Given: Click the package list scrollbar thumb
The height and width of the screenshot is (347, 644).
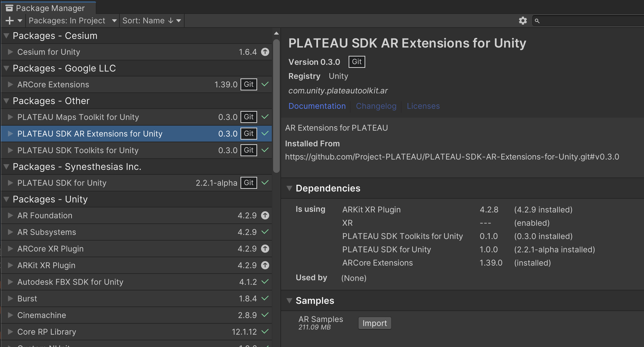Looking at the screenshot, I should [276, 106].
